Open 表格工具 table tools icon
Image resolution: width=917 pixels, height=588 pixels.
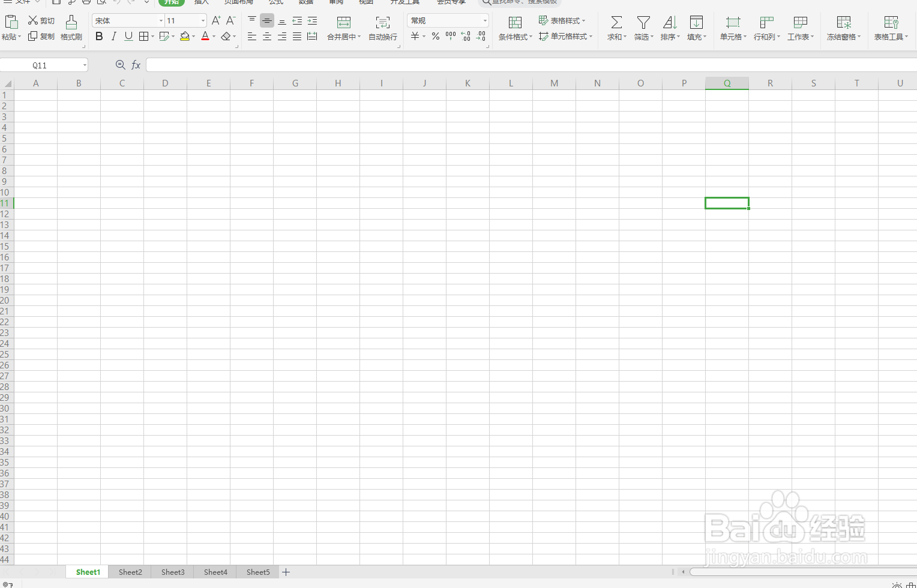891,23
